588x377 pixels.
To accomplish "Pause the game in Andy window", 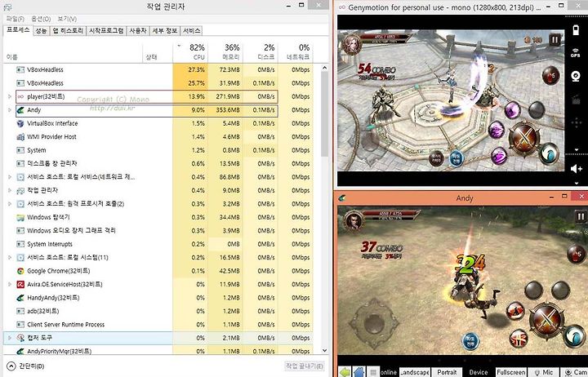I will (580, 216).
